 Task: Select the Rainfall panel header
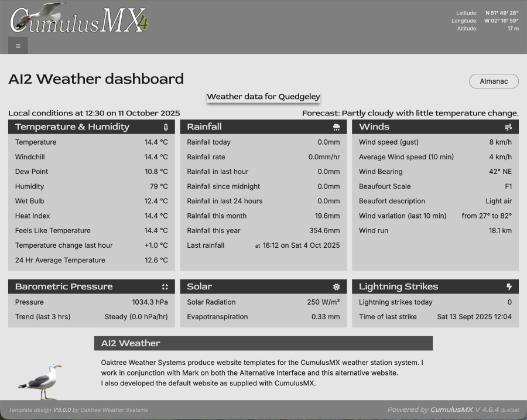click(x=204, y=127)
